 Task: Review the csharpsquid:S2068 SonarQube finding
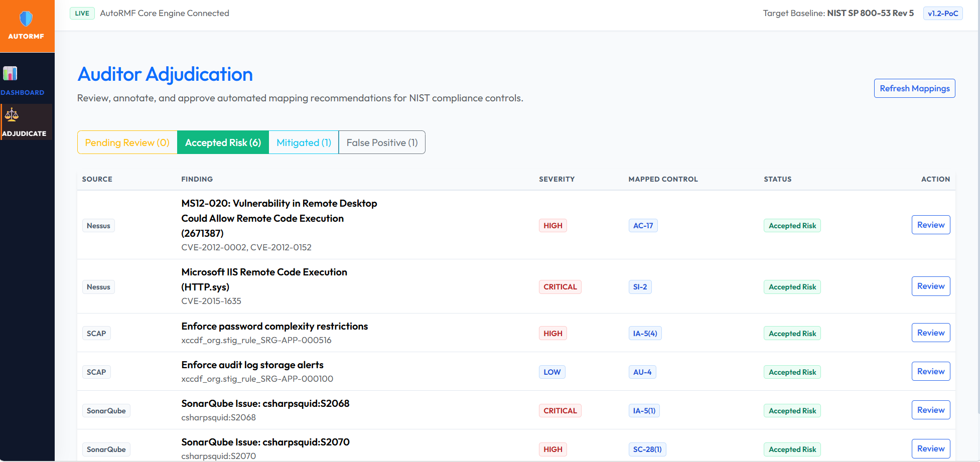click(931, 410)
